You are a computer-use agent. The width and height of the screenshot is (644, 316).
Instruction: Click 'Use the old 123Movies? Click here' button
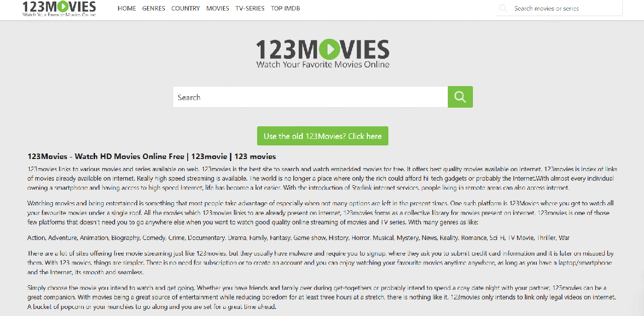323,136
